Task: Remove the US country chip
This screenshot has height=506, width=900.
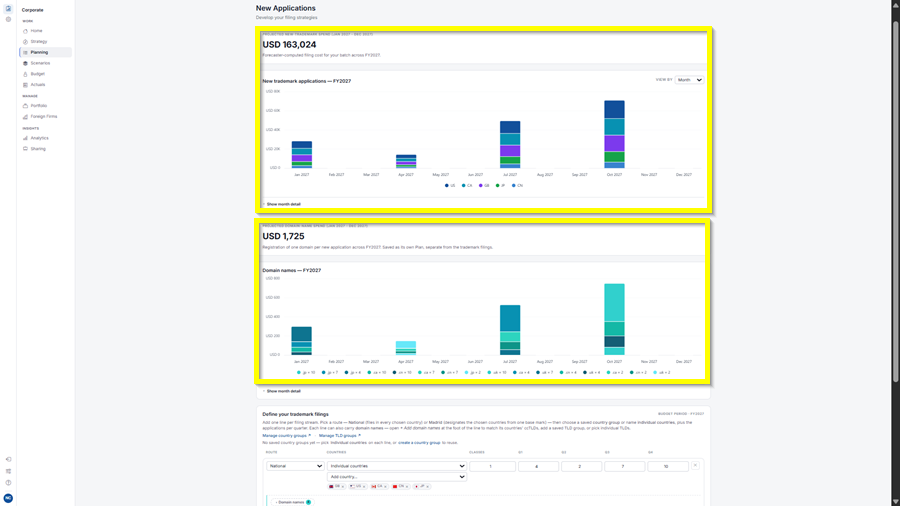Action: (x=364, y=486)
